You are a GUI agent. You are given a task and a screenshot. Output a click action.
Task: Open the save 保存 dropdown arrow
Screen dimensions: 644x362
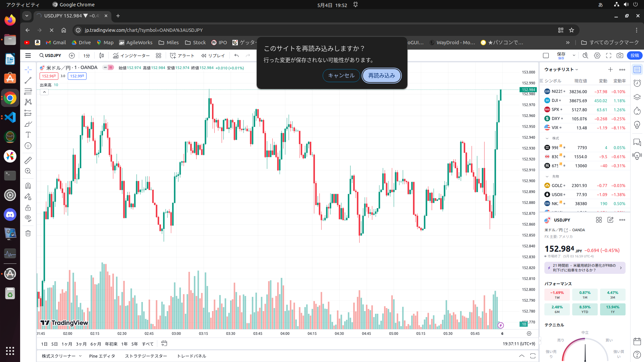574,56
